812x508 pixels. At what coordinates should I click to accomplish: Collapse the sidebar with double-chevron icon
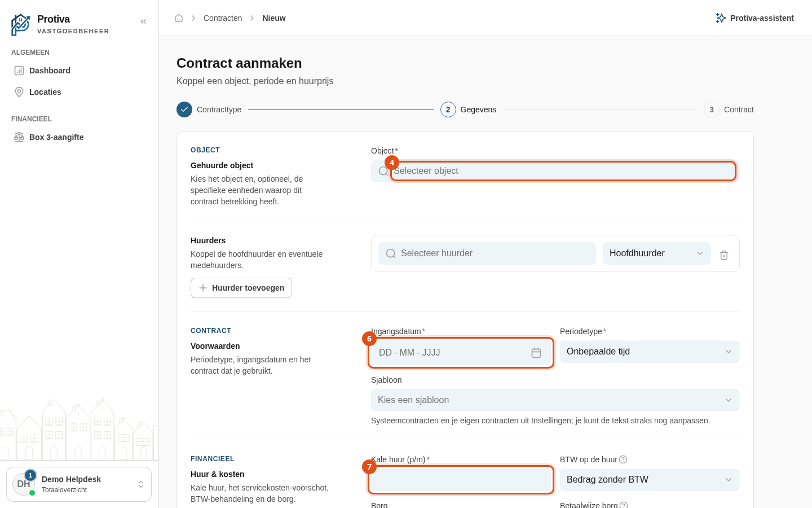143,21
